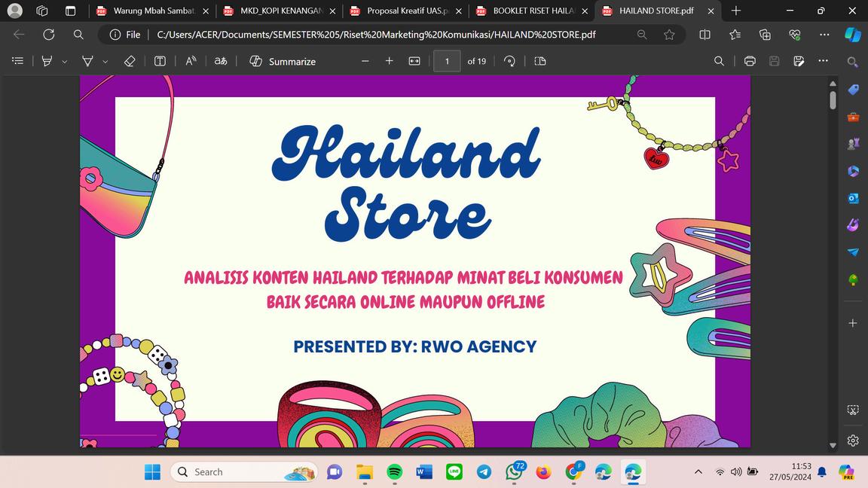Click the Save icon in PDF toolbar
The width and height of the screenshot is (868, 488).
tap(774, 61)
